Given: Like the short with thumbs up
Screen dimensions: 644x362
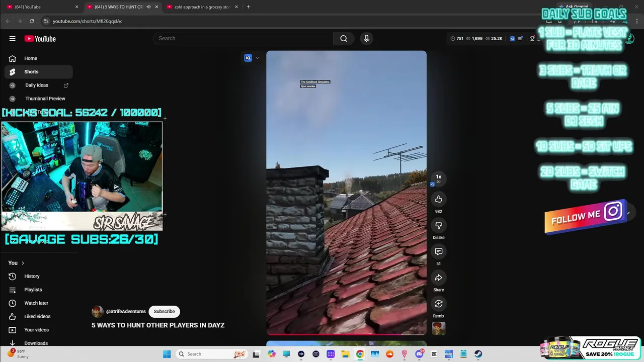Looking at the screenshot, I should pos(439,199).
